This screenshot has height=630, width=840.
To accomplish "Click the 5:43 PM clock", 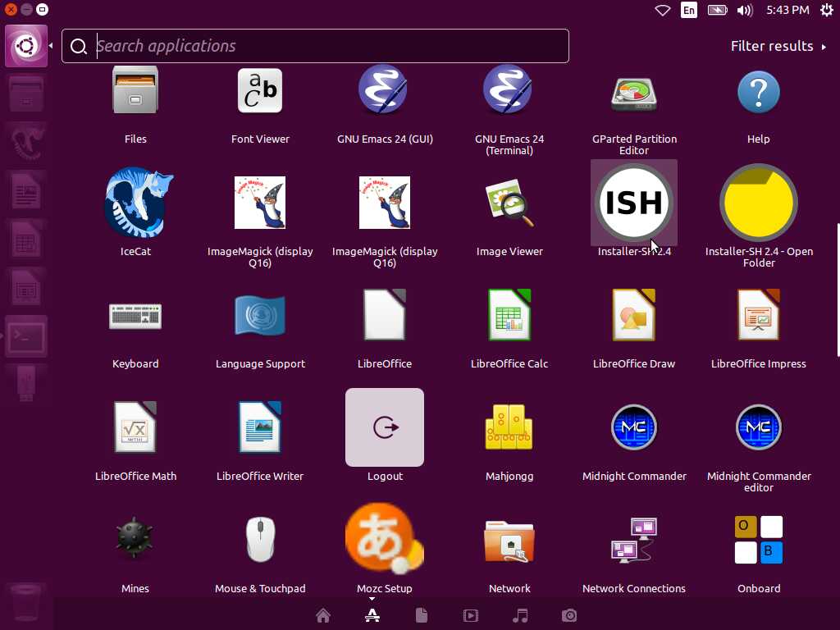I will point(787,10).
